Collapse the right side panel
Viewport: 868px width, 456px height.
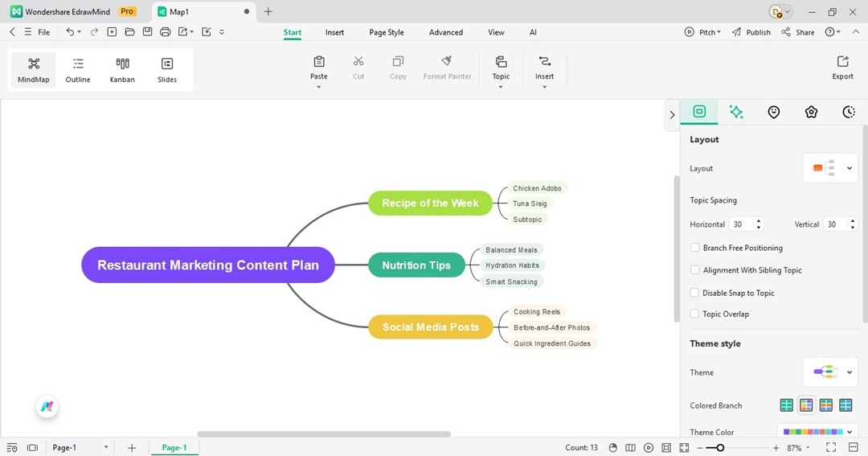coord(672,115)
